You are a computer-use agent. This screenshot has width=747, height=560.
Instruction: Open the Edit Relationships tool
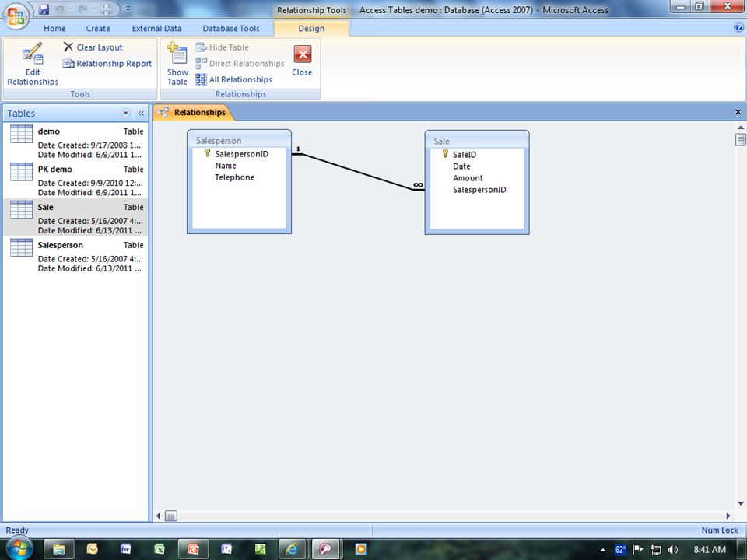(33, 64)
